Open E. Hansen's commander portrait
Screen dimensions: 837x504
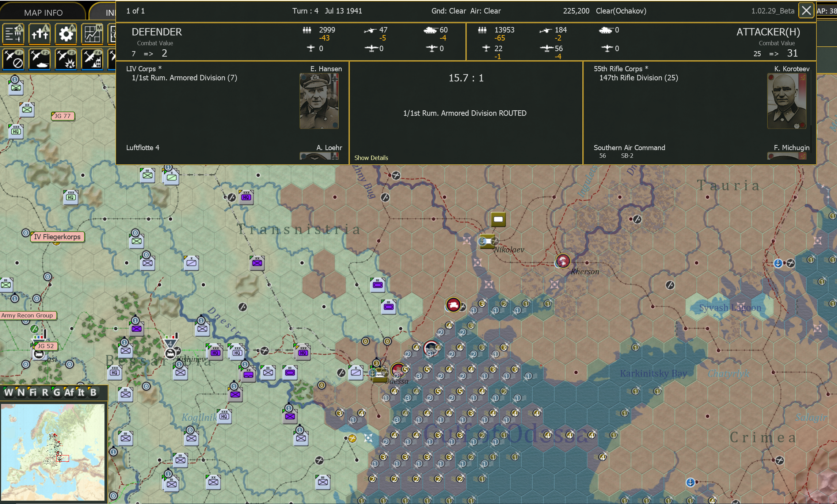point(319,101)
